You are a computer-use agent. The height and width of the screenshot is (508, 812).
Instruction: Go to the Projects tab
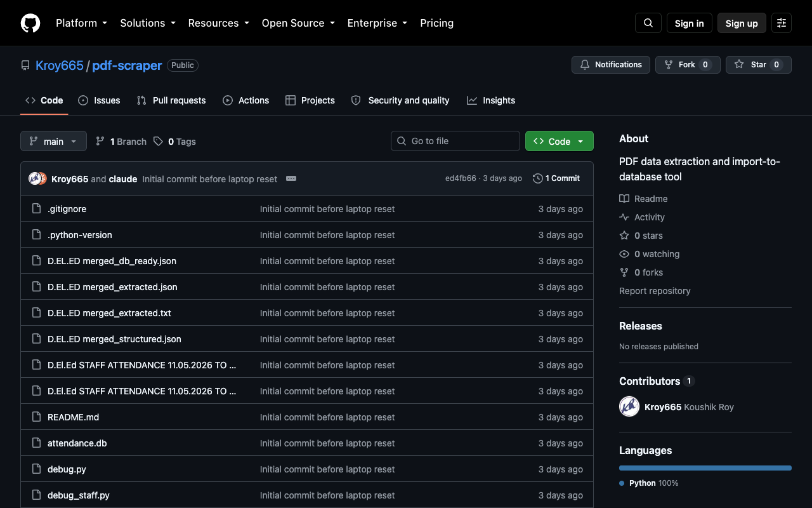(310, 100)
